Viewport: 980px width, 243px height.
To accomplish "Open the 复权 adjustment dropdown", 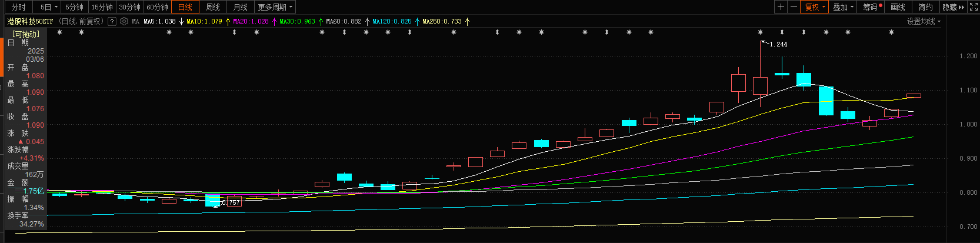I will coord(815,7).
